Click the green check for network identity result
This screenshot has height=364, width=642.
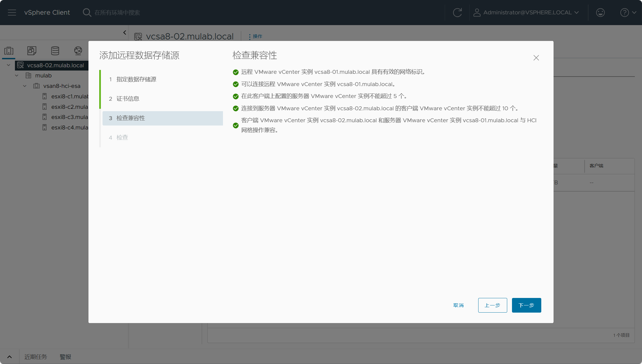coord(236,72)
